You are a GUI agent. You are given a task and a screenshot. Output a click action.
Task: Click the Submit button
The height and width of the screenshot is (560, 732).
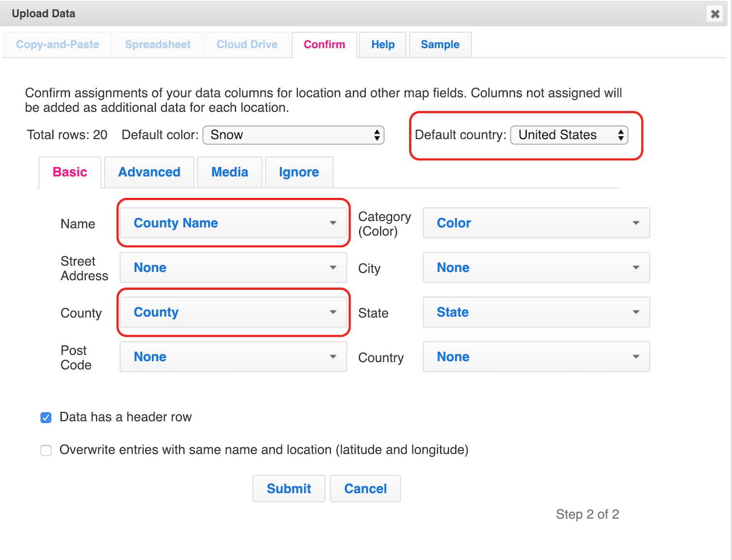[x=289, y=489]
